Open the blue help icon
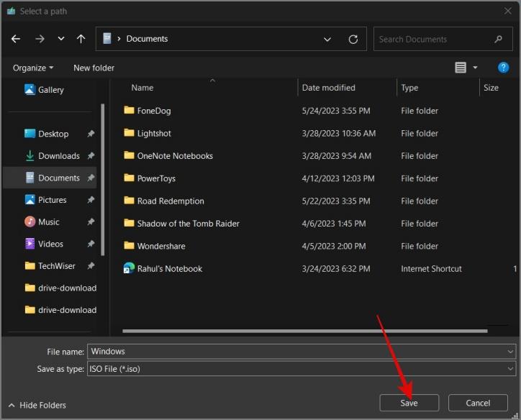Image resolution: width=521 pixels, height=420 pixels. coord(503,68)
